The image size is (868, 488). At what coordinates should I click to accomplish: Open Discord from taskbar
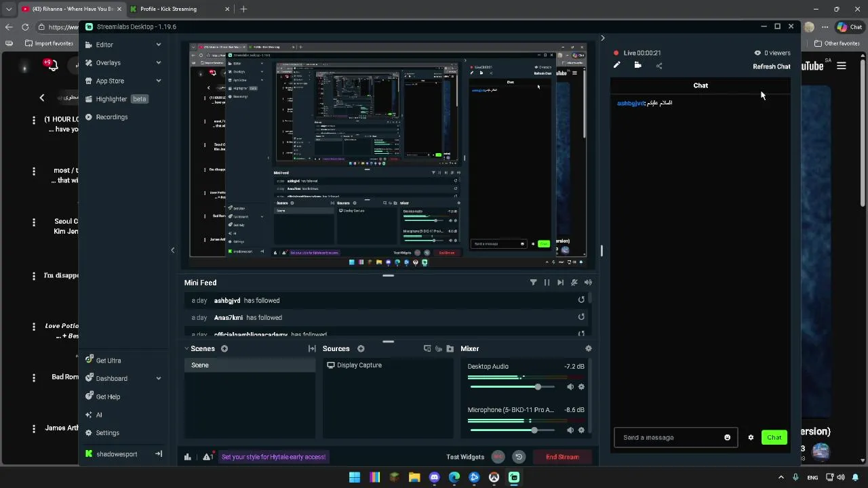(x=435, y=477)
